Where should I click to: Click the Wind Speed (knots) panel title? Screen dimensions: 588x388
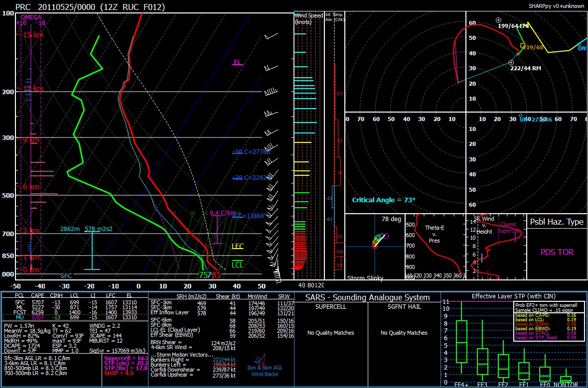click(308, 19)
